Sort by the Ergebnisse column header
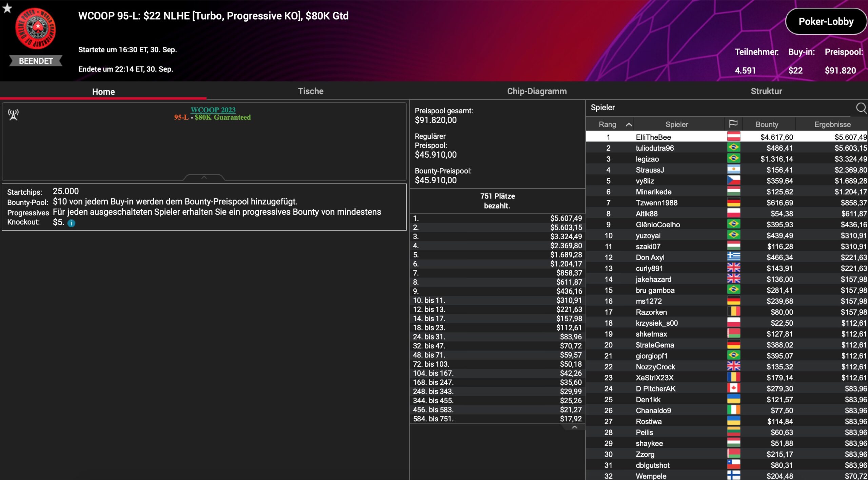 (832, 124)
